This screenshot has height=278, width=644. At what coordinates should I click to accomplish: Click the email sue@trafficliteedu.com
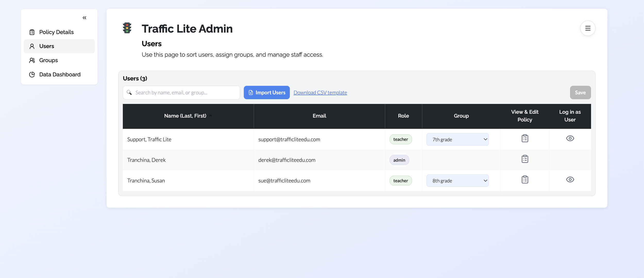(x=284, y=181)
